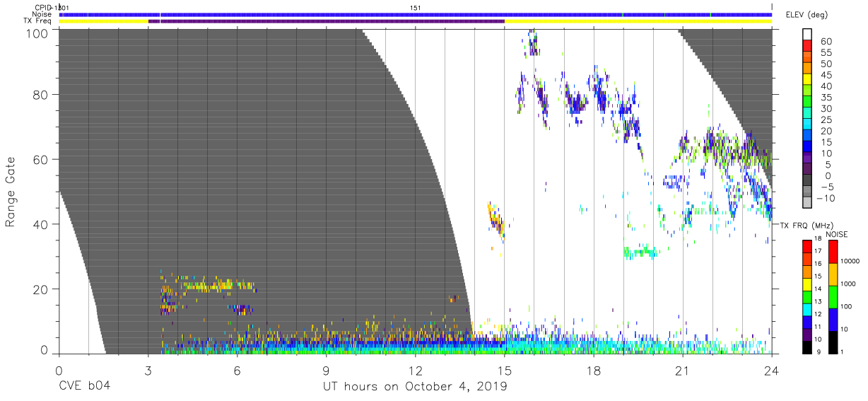868x401 pixels.
Task: Click the '17' label on the TX FRQ colorbar
Action: tap(817, 251)
